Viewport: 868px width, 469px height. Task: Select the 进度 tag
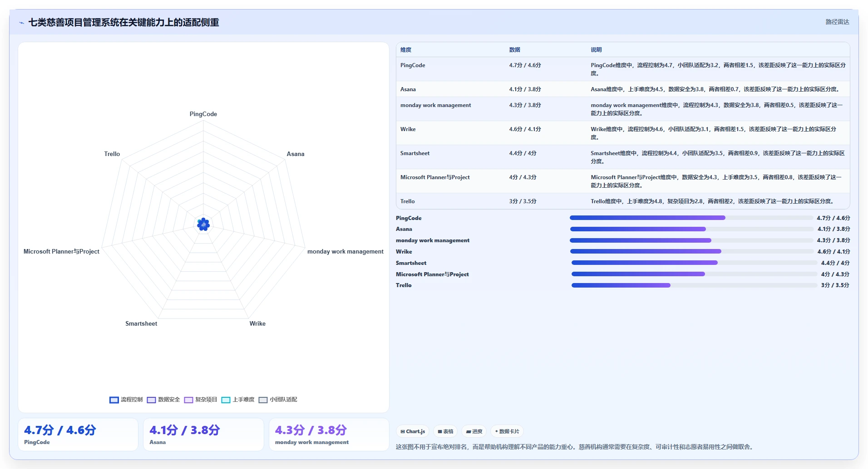pyautogui.click(x=474, y=431)
